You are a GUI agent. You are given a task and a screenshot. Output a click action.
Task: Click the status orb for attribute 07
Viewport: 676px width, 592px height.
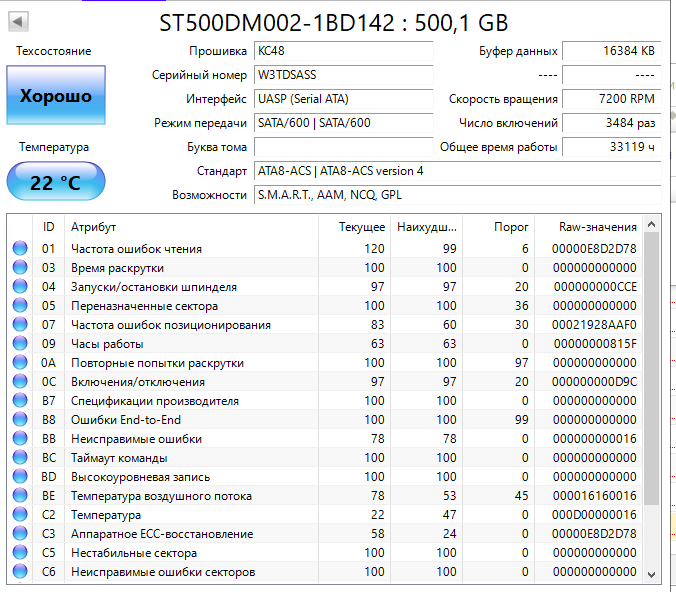[x=20, y=324]
